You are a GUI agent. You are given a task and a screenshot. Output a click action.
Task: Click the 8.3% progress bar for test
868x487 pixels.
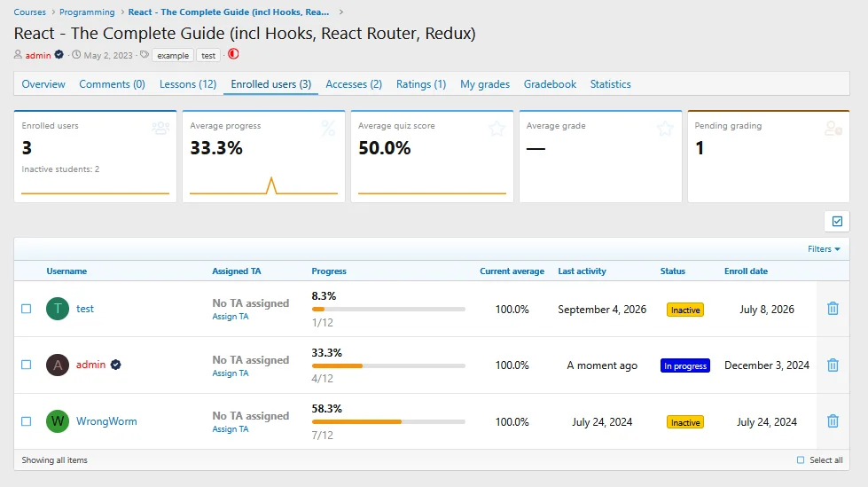coord(388,310)
